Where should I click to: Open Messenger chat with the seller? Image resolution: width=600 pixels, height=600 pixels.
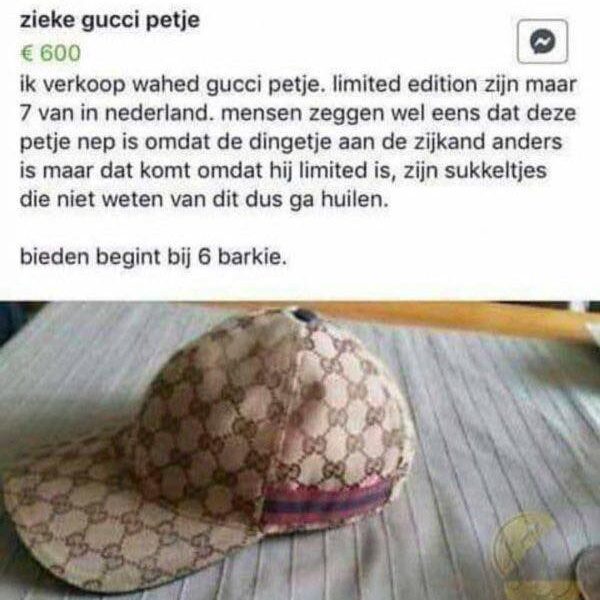click(x=542, y=41)
